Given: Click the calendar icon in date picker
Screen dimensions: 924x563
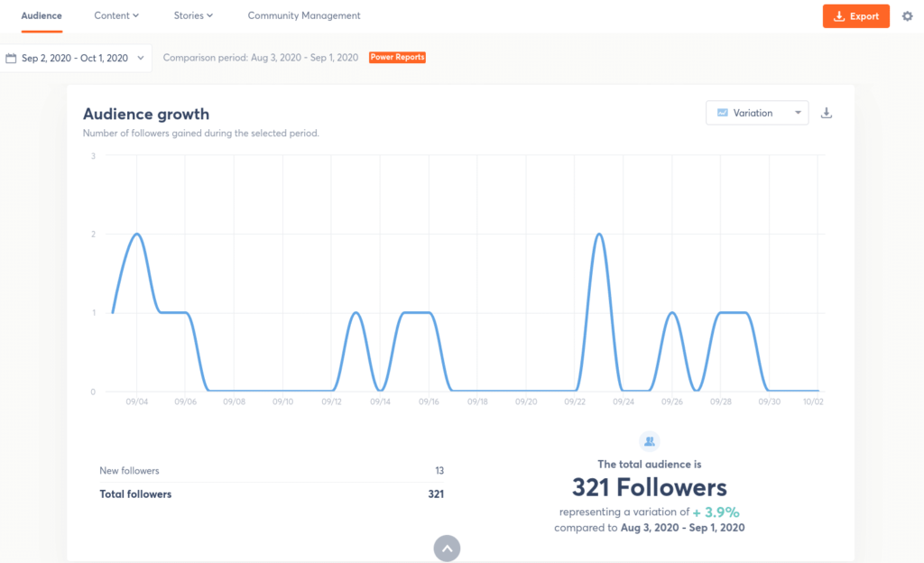Looking at the screenshot, I should (x=11, y=58).
